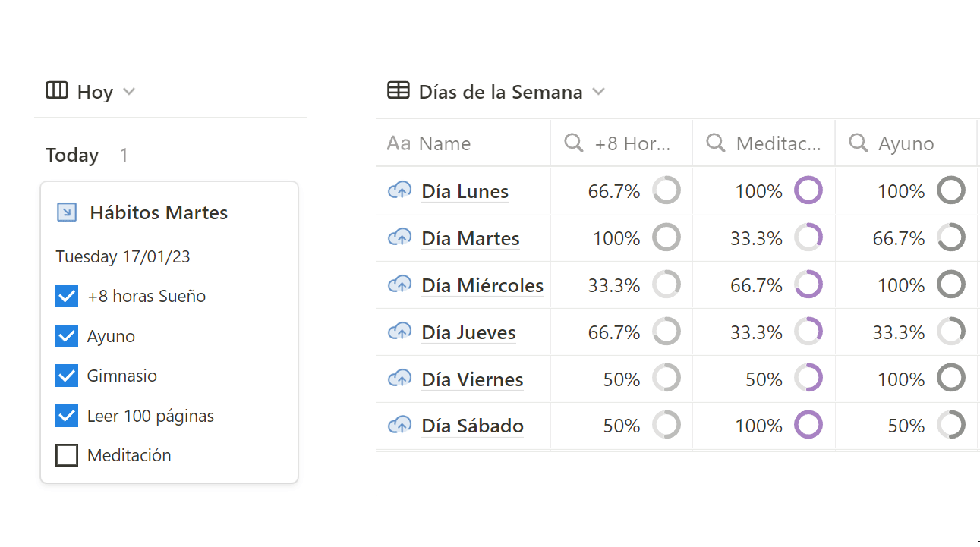Click the board view icon beside Hoy
980x547 pixels.
[57, 91]
